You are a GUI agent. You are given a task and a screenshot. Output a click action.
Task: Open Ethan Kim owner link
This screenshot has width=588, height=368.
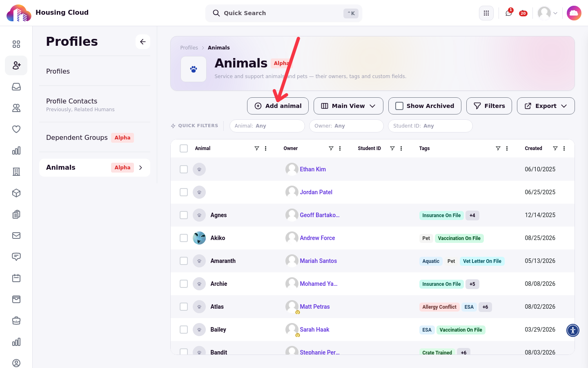coord(313,169)
